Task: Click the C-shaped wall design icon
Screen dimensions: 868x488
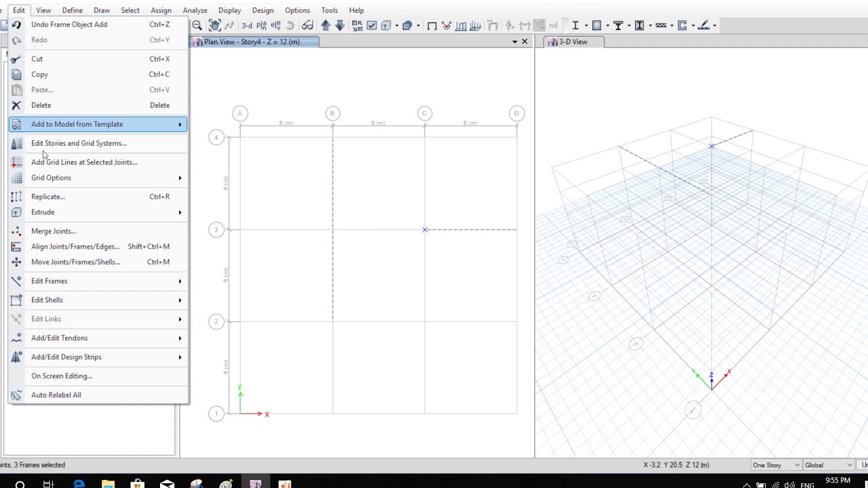Action: (x=682, y=25)
